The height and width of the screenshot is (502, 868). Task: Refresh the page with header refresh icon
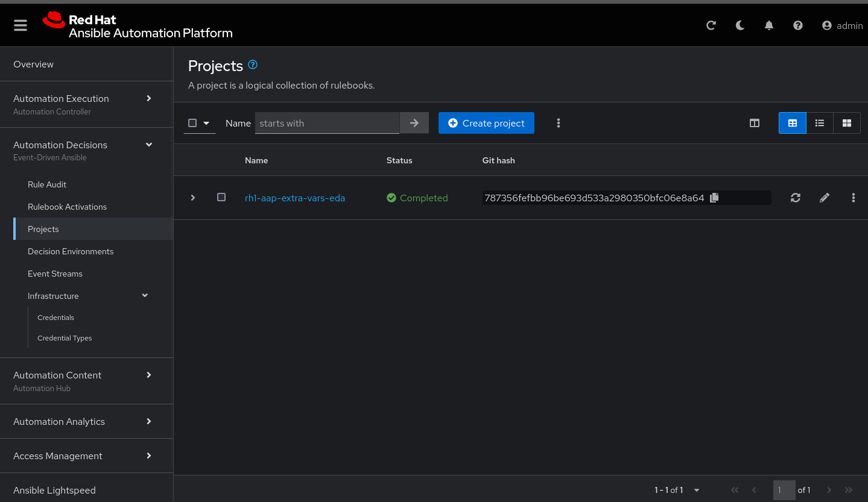click(711, 25)
